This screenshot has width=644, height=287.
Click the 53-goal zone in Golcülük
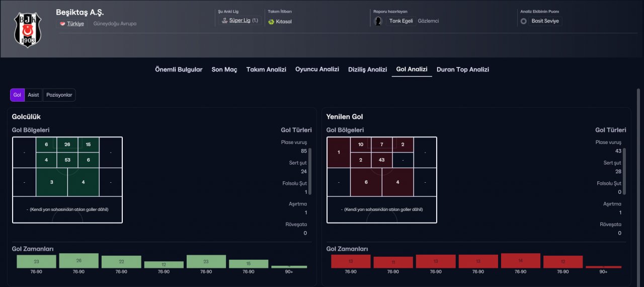pyautogui.click(x=67, y=160)
